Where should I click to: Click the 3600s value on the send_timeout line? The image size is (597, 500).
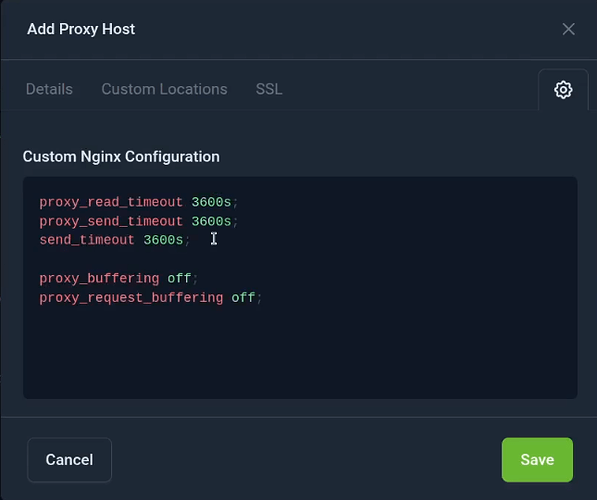click(163, 240)
